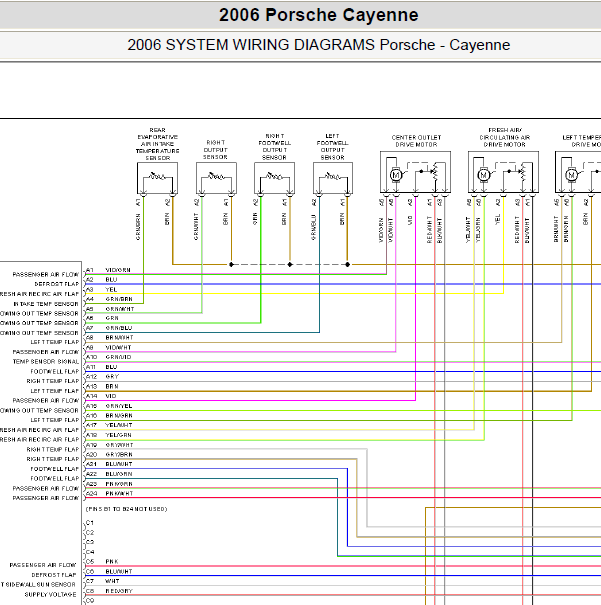This screenshot has width=601, height=605.
Task: Click pin A8 'BRN/WHT' wire label
Action: tap(119, 338)
